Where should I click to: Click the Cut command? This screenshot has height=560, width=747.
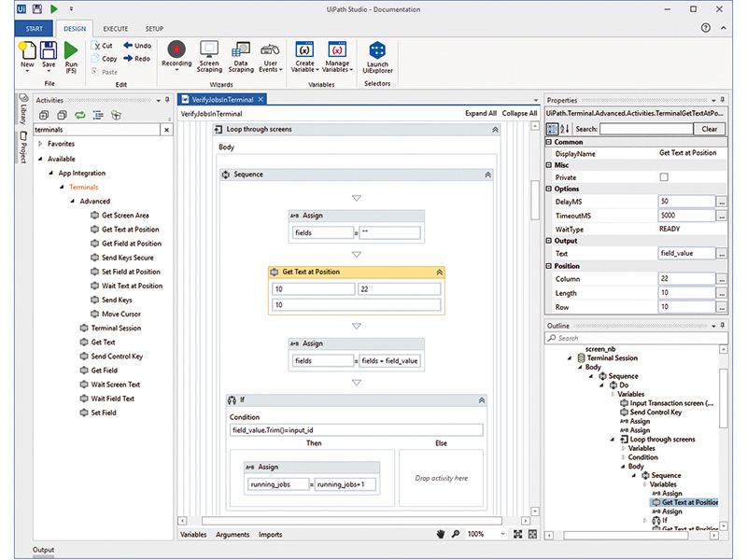[x=103, y=46]
